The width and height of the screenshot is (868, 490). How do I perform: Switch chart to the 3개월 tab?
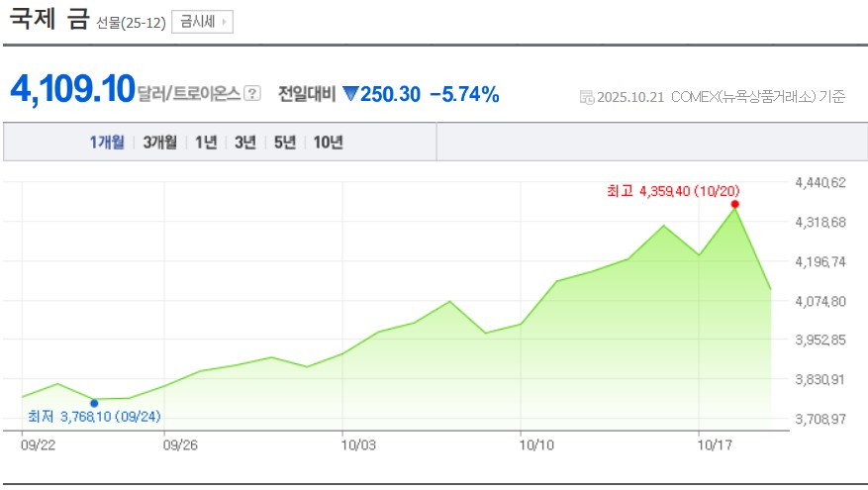coord(159,143)
